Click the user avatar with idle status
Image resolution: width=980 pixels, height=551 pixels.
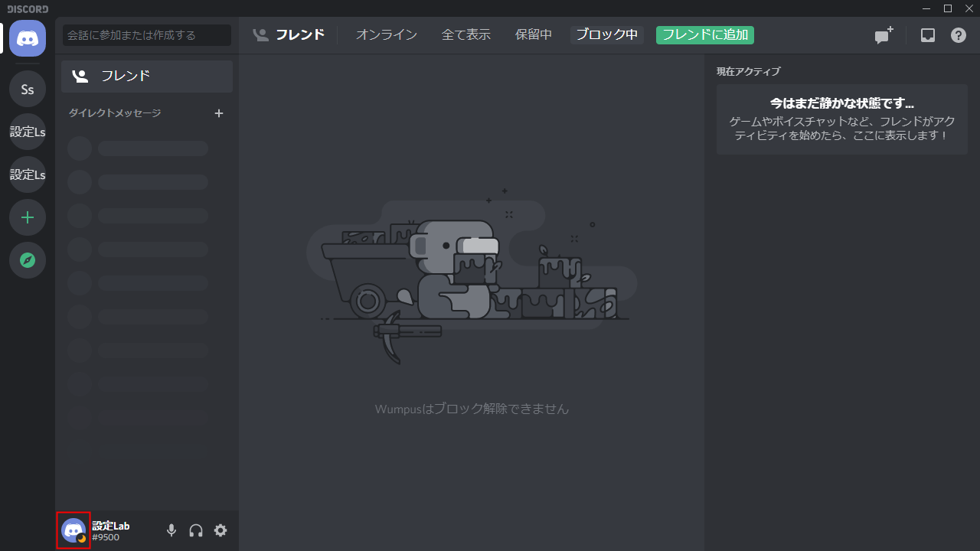pos(73,530)
